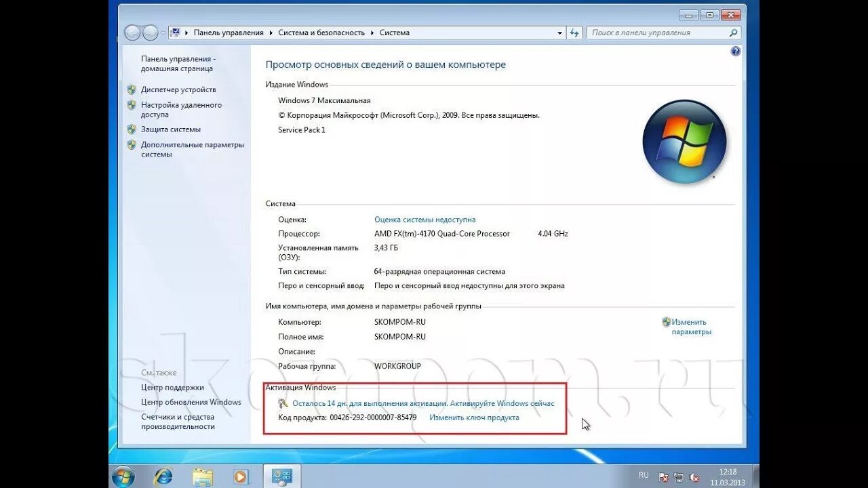Image resolution: width=868 pixels, height=488 pixels.
Task: Select 64-разрядная операционная система text
Action: [x=439, y=272]
